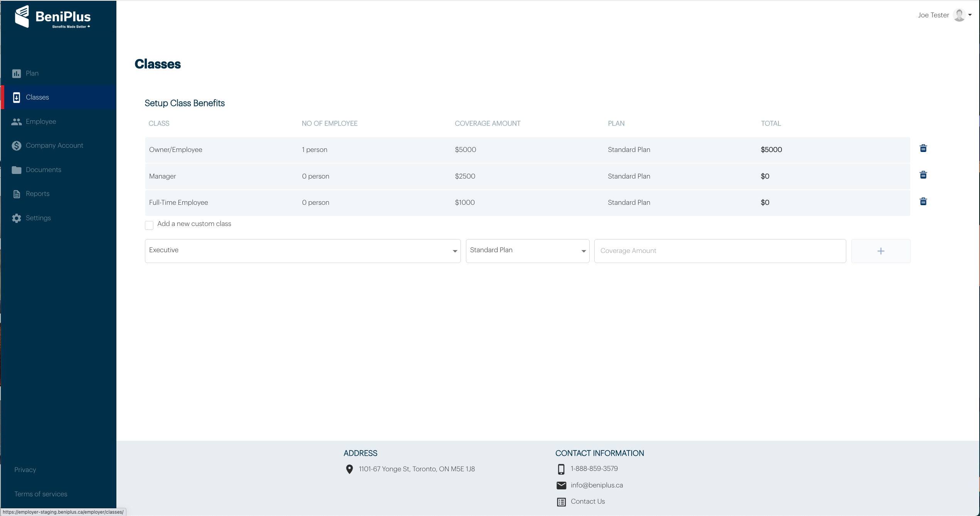Click the Joe Tester avatar image
980x516 pixels.
[x=959, y=15]
